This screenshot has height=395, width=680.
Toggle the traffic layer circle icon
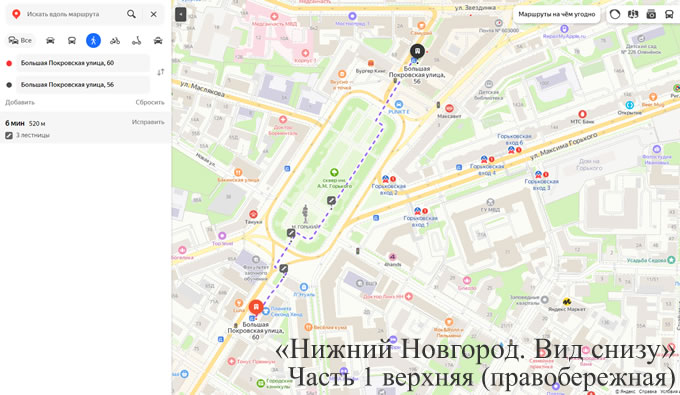click(x=615, y=14)
